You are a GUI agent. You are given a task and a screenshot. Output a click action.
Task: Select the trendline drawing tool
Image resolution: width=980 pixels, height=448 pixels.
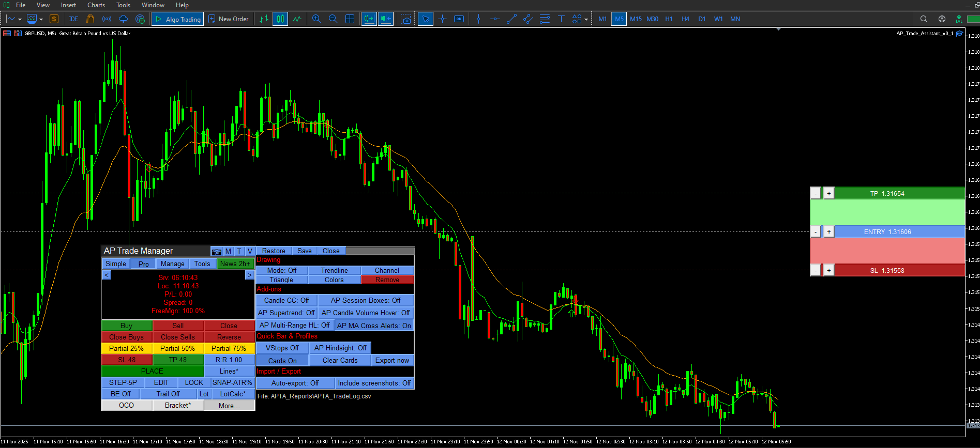511,19
